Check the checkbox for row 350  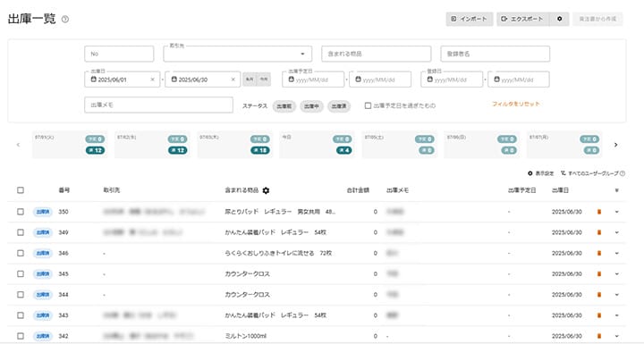pyautogui.click(x=21, y=212)
